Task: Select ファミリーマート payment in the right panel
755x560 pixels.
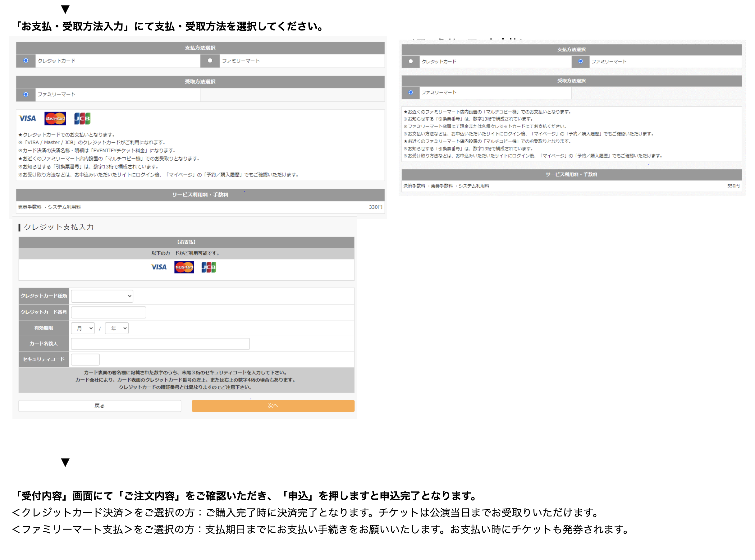Action: (x=580, y=61)
